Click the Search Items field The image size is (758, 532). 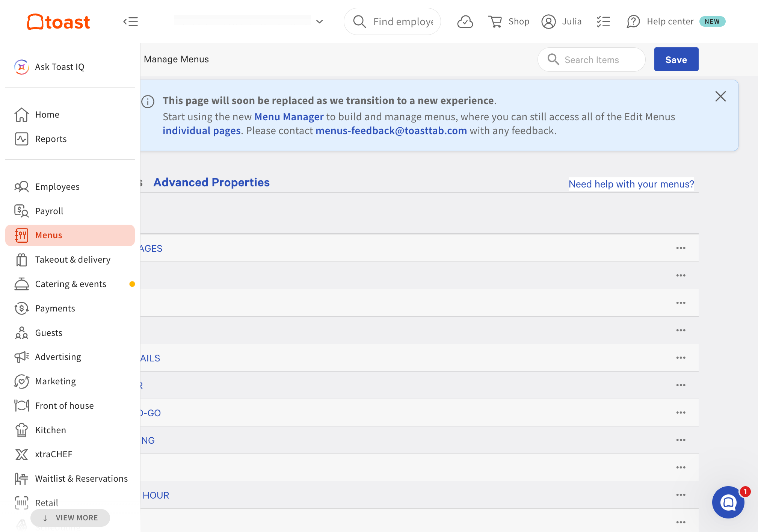click(x=591, y=60)
